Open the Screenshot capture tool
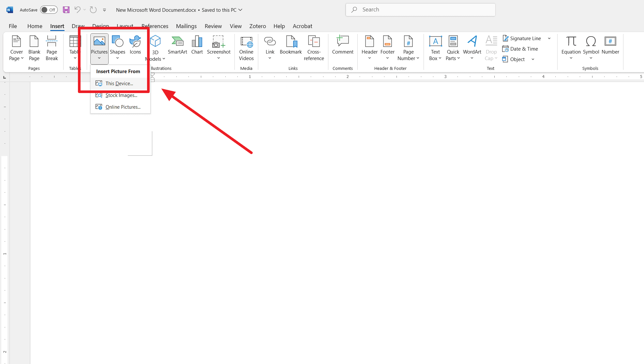This screenshot has height=364, width=644. 218,48
